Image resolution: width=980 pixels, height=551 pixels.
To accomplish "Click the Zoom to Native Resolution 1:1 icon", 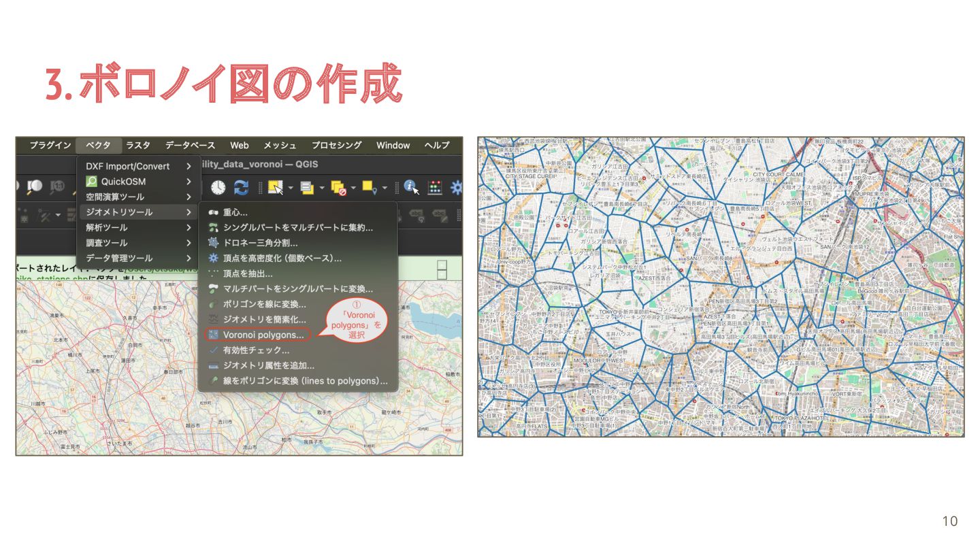I will [x=59, y=186].
